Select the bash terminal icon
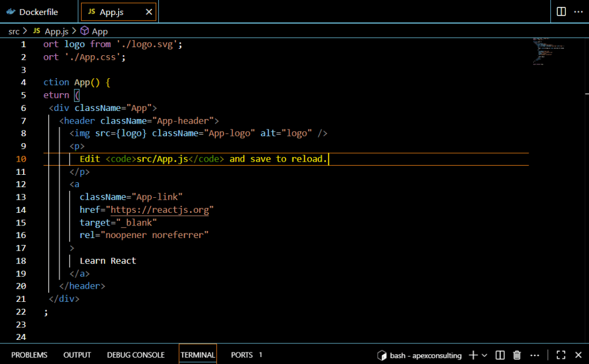The width and height of the screenshot is (589, 364). click(381, 355)
